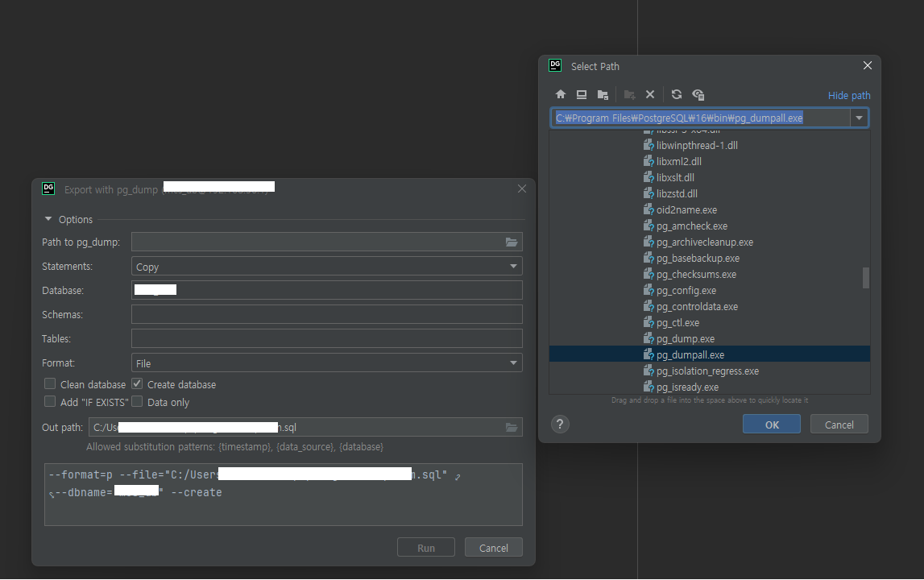Viewport: 924px width, 580px height.
Task: Click file icon beside oid2name.exe
Action: 648,209
